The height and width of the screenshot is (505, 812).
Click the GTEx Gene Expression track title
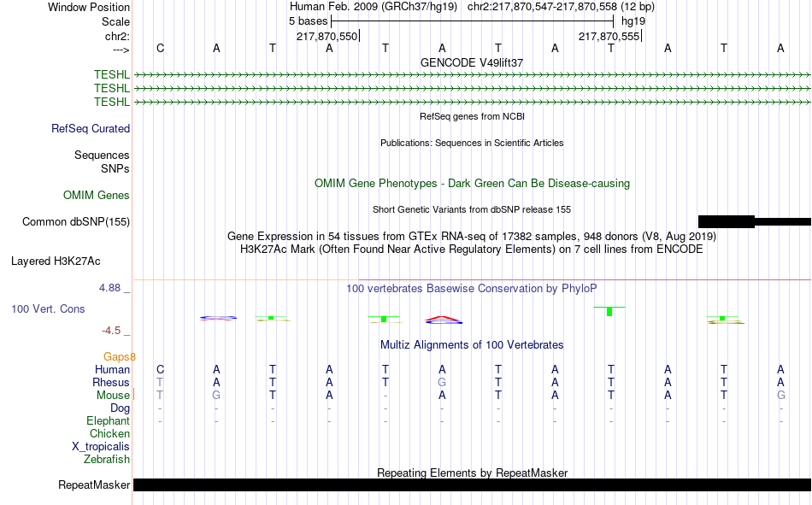click(x=472, y=236)
